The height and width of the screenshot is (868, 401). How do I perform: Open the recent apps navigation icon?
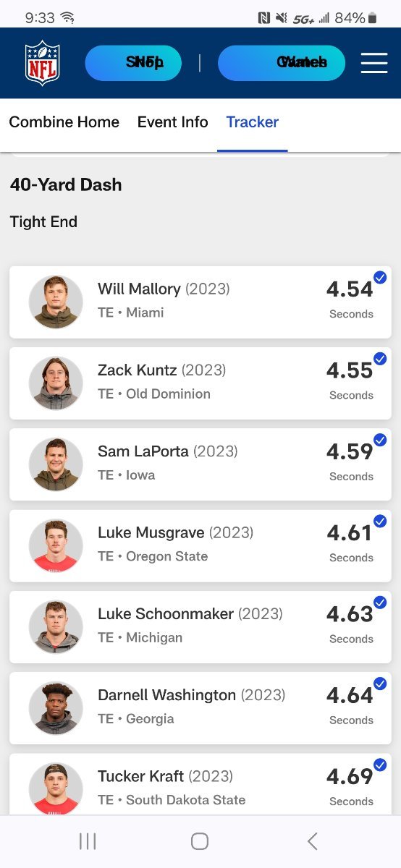[88, 841]
